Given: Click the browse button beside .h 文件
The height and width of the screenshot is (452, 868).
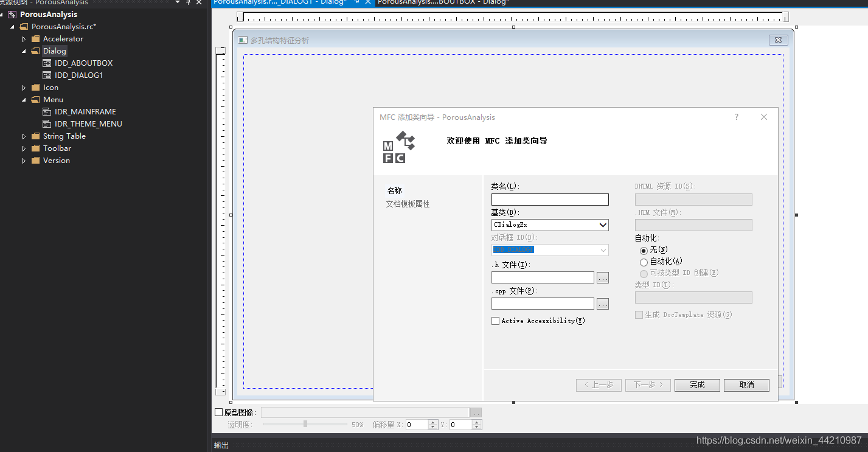Looking at the screenshot, I should click(x=603, y=277).
